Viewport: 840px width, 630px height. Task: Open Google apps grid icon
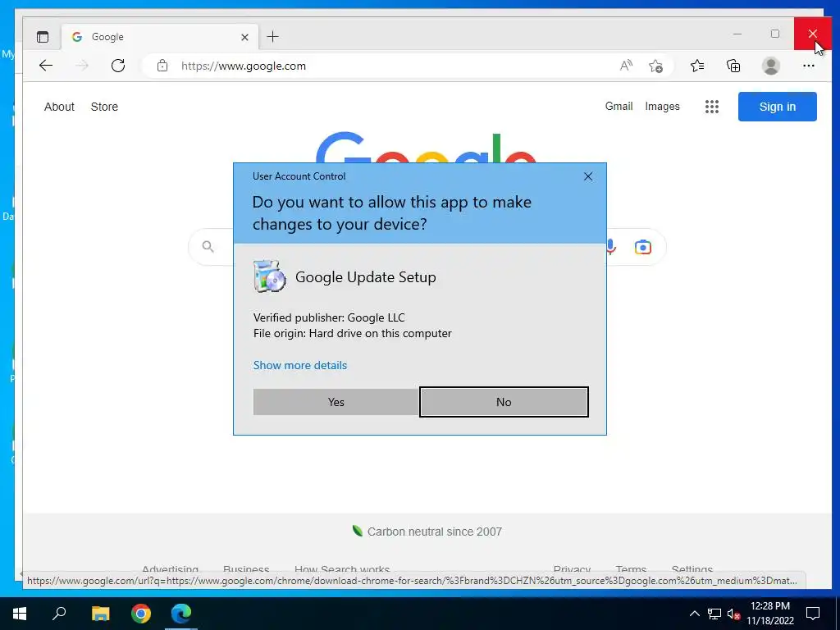(711, 107)
